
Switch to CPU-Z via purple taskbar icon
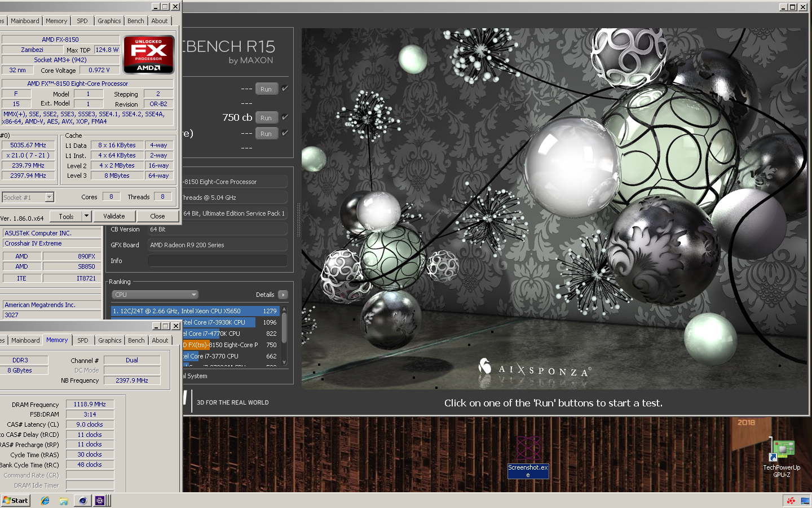(x=100, y=501)
